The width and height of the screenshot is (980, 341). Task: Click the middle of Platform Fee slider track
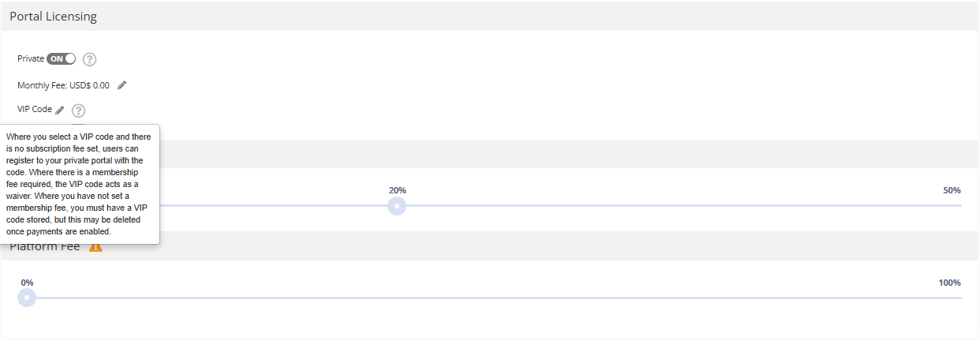pos(494,298)
